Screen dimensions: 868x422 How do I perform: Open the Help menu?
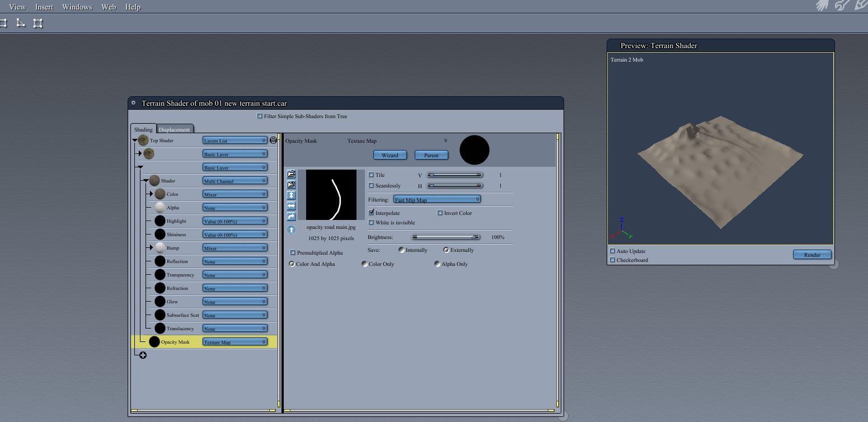pos(133,7)
